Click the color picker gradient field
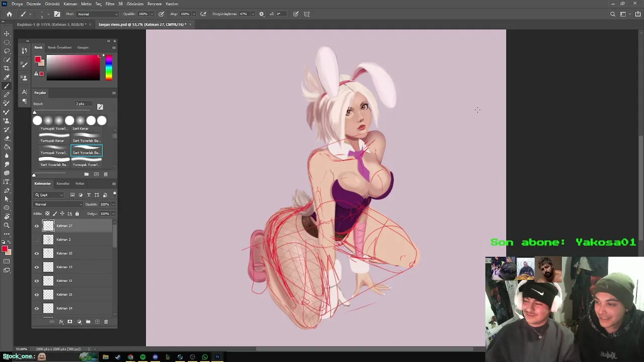The height and width of the screenshot is (362, 644). tap(73, 67)
